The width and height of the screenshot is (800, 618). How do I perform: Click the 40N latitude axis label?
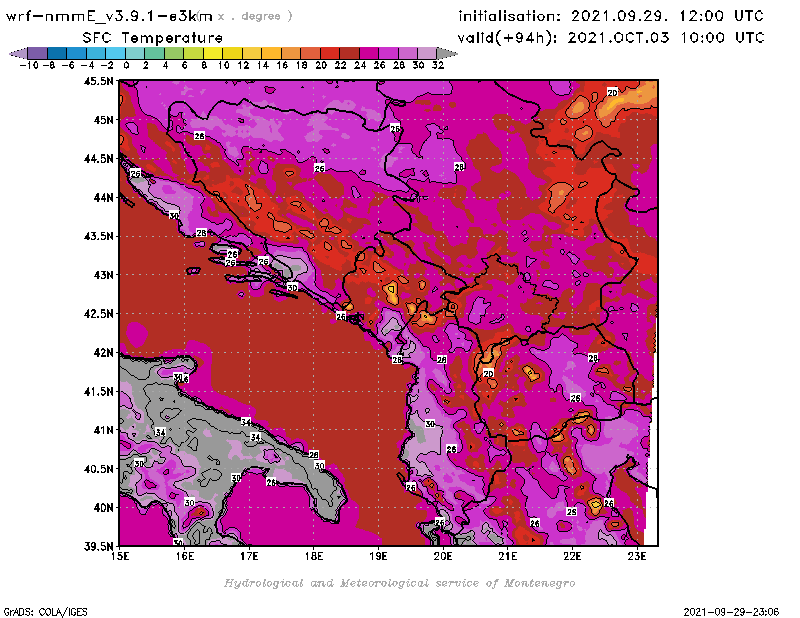pyautogui.click(x=103, y=508)
